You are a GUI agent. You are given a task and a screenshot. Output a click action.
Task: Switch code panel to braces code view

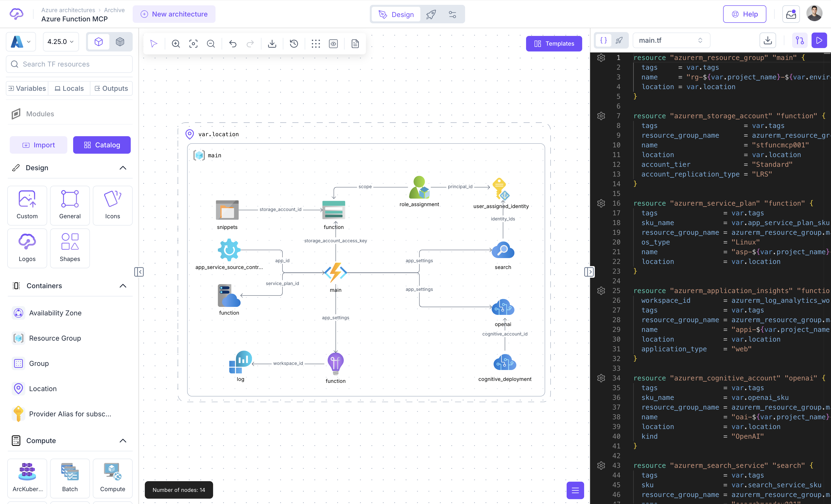click(x=603, y=41)
